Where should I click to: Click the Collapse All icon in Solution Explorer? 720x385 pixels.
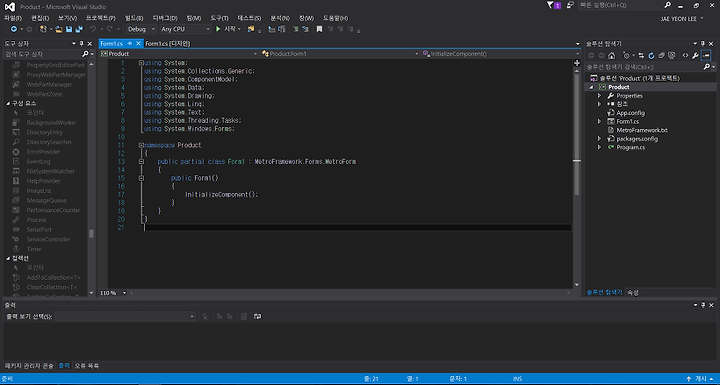click(661, 56)
